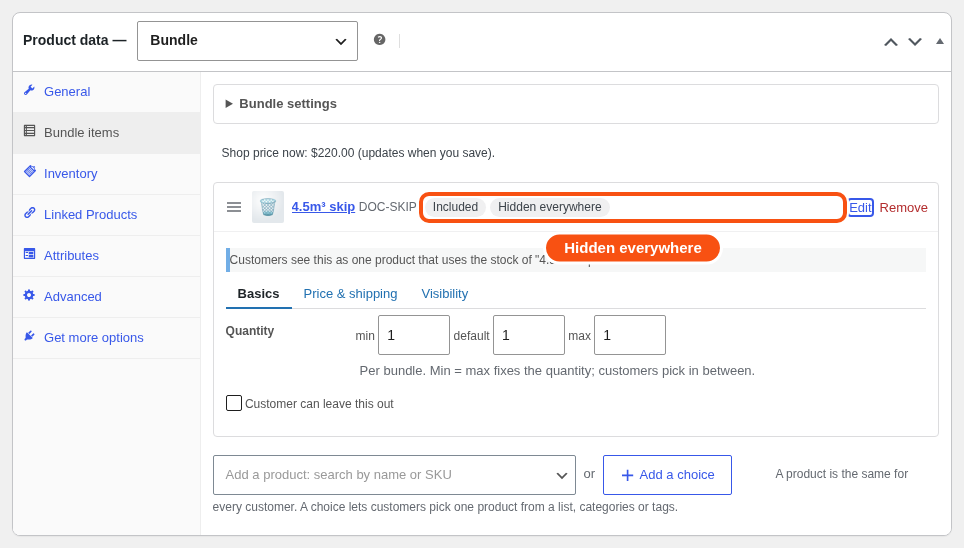964x548 pixels.
Task: Open the Advanced section
Action: pos(106,297)
